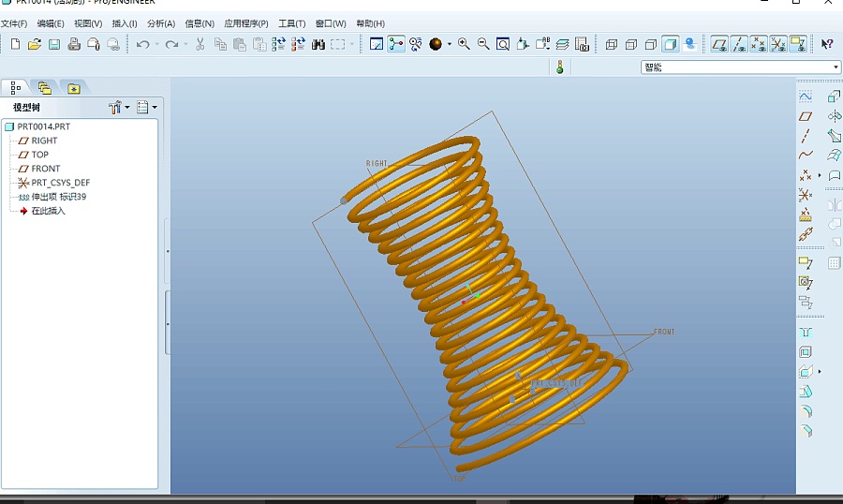Select the Hole tool in the right toolbar
The width and height of the screenshot is (843, 504).
tap(806, 333)
